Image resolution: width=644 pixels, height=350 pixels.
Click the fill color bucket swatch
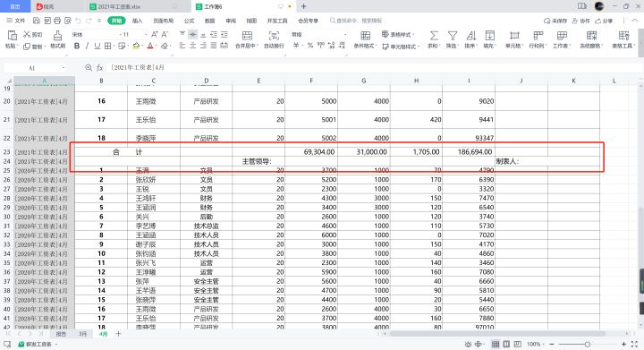click(136, 46)
